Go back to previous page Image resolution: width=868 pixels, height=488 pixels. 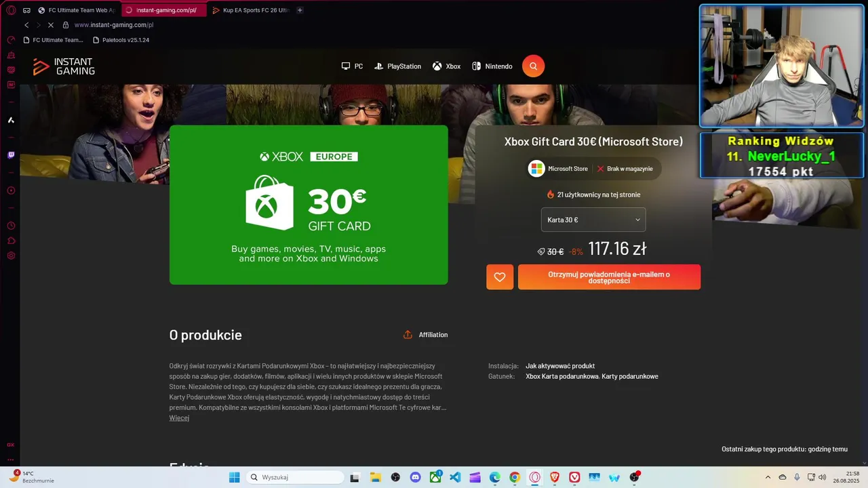pyautogui.click(x=27, y=25)
